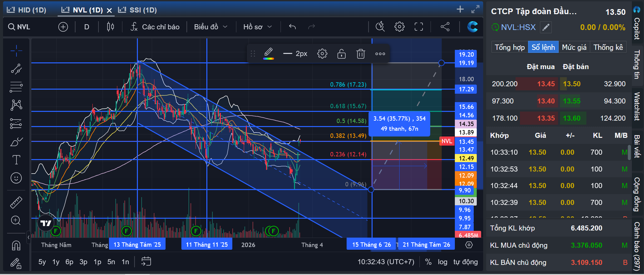Open the Tổng hợp tab
The height and width of the screenshot is (275, 644).
[x=509, y=47]
